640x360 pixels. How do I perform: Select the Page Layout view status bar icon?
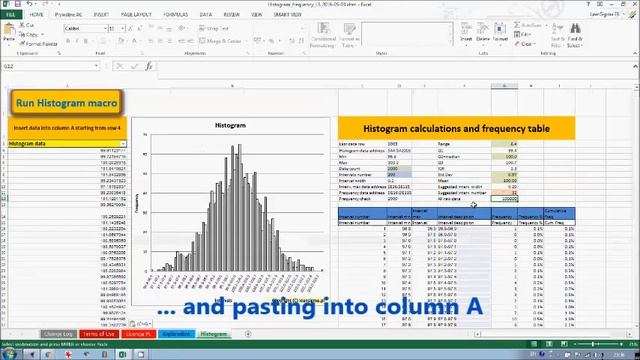click(x=549, y=344)
